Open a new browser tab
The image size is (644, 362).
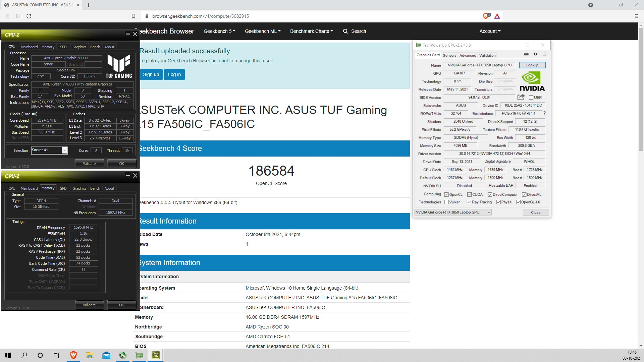pos(89,5)
